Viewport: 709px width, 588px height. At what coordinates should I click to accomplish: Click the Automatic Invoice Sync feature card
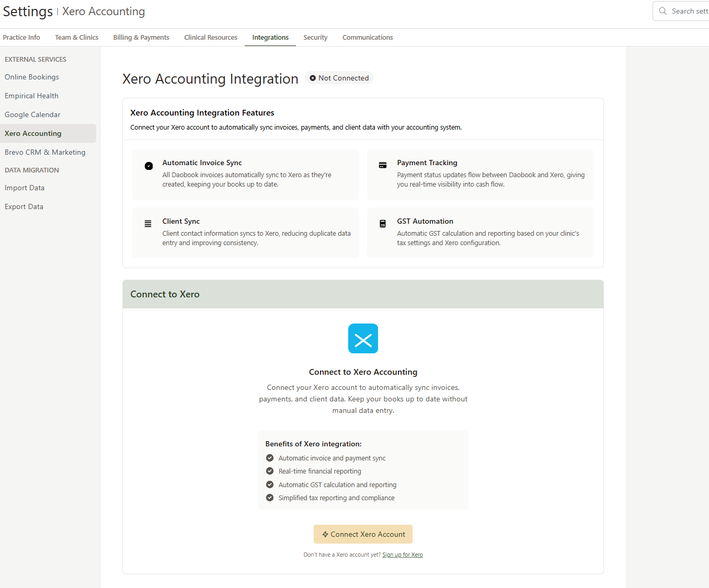coord(246,175)
